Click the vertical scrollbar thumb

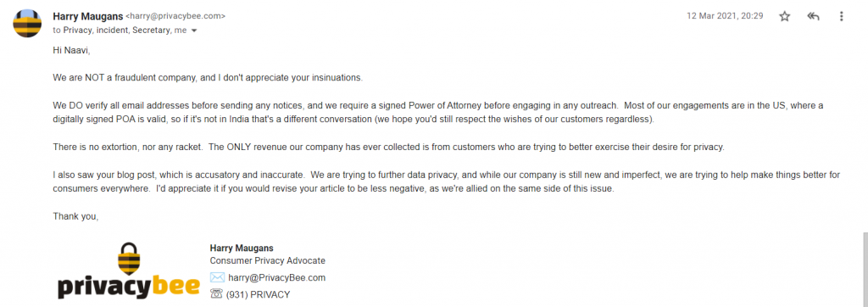[865, 270]
